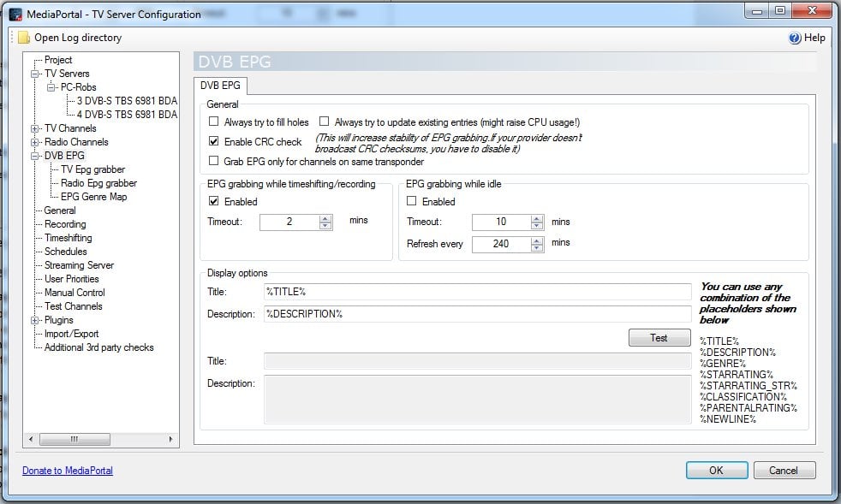Open User Priorities settings
The height and width of the screenshot is (504, 841).
[x=72, y=279]
